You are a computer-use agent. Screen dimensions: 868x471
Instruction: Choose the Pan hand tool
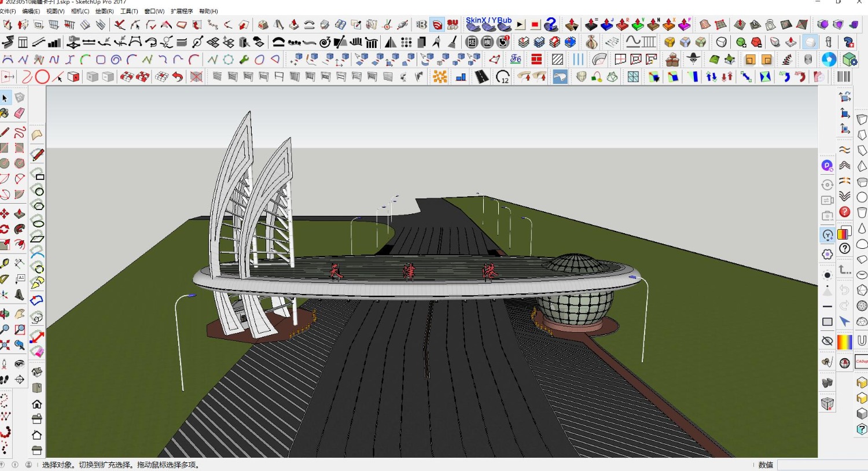(x=20, y=314)
